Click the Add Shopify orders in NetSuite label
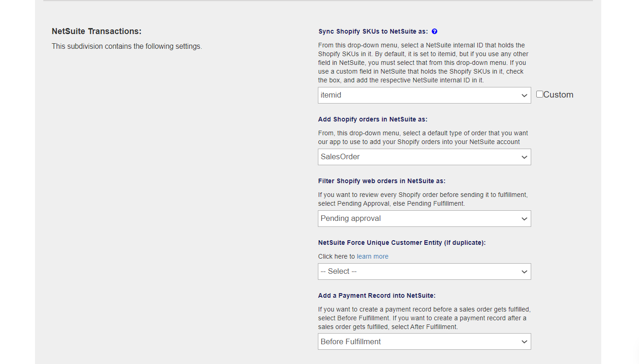Image resolution: width=639 pixels, height=364 pixels. (373, 119)
